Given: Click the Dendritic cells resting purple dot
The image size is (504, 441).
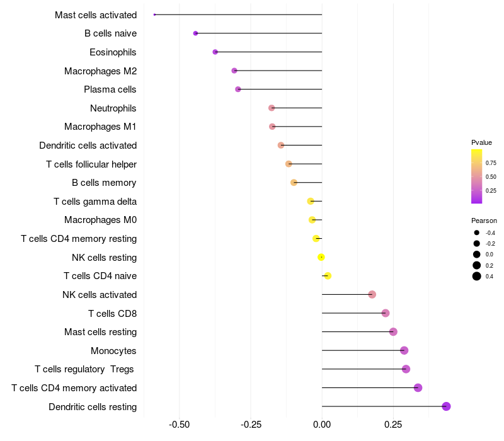Looking at the screenshot, I should click(446, 406).
